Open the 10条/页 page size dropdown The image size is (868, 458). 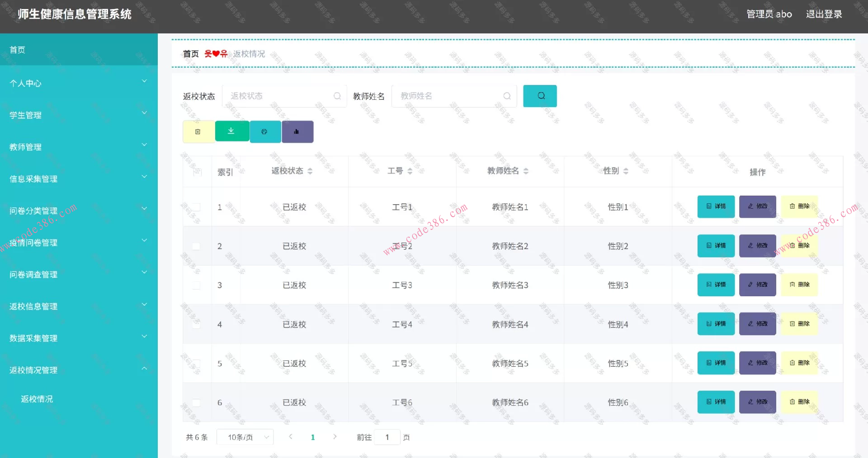(245, 437)
